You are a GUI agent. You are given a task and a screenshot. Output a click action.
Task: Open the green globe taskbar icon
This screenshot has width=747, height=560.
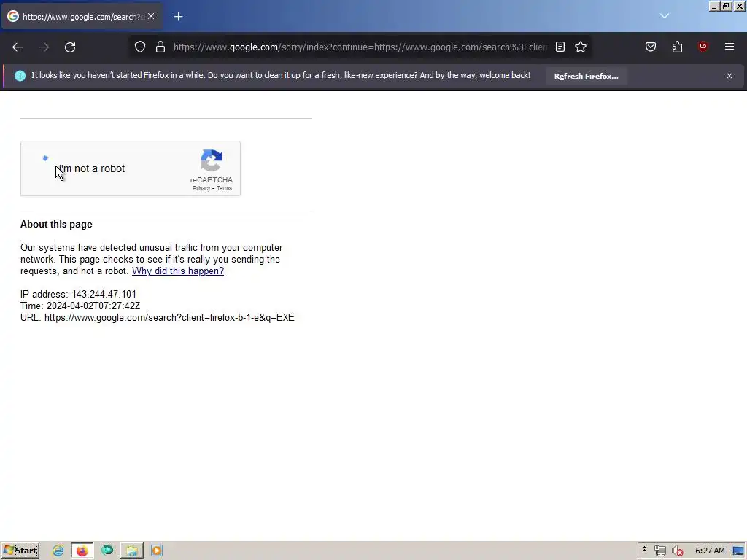pos(107,551)
